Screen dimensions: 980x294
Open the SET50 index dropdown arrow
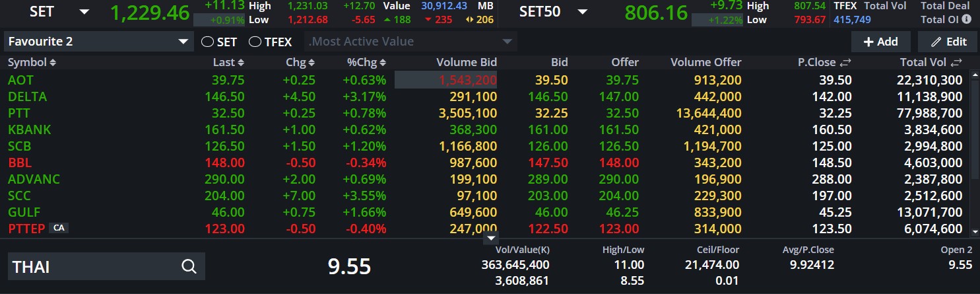coord(582,12)
